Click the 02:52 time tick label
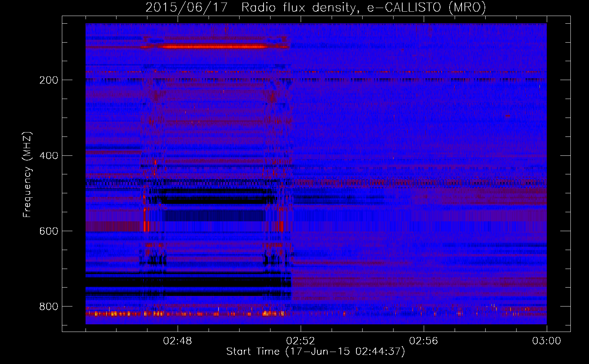Screen dimensions: 589x364 coord(301,341)
